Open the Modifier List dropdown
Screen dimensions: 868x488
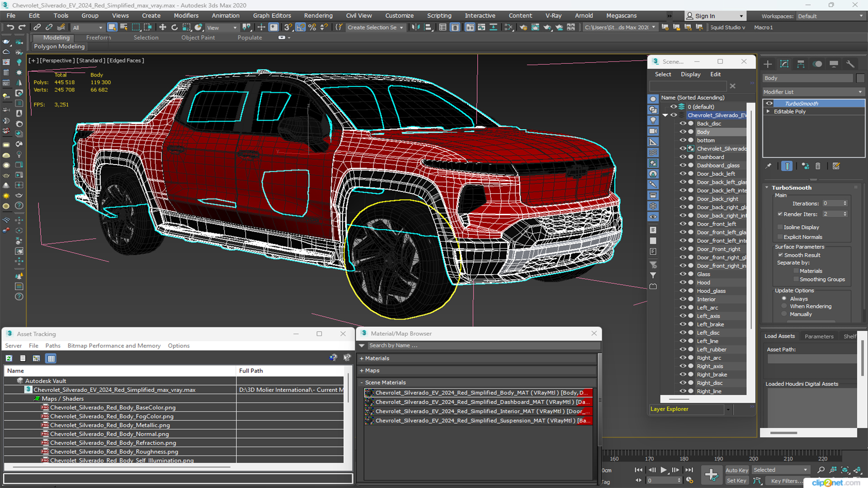pos(813,92)
